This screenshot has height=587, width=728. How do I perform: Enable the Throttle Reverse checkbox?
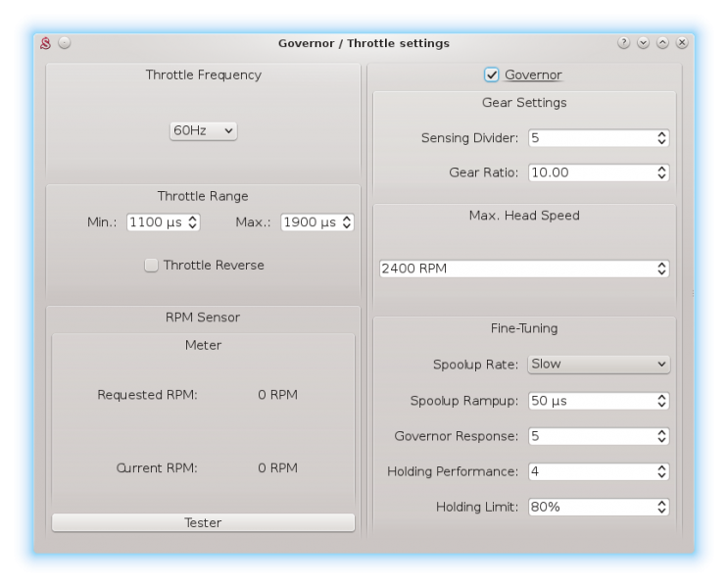(x=151, y=265)
